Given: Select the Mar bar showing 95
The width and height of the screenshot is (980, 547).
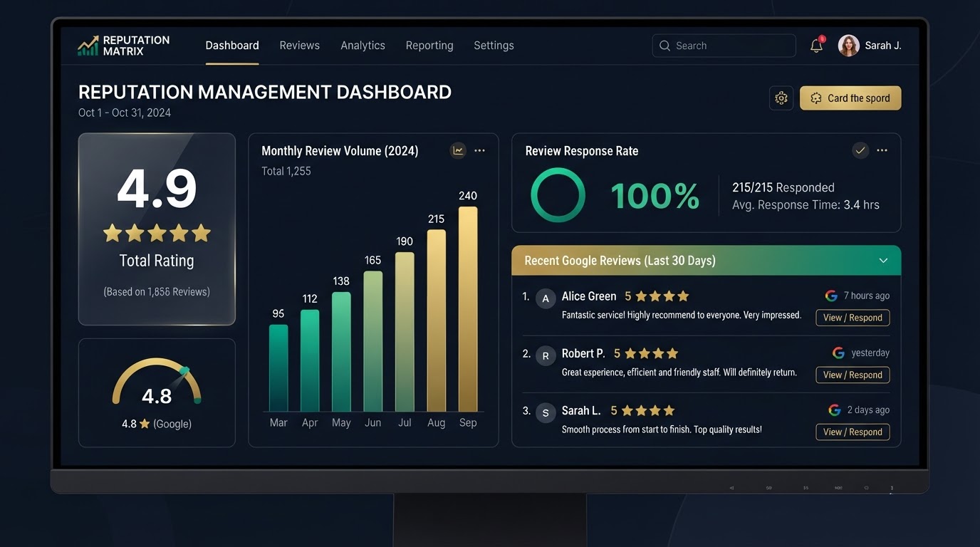Looking at the screenshot, I should 278,368.
